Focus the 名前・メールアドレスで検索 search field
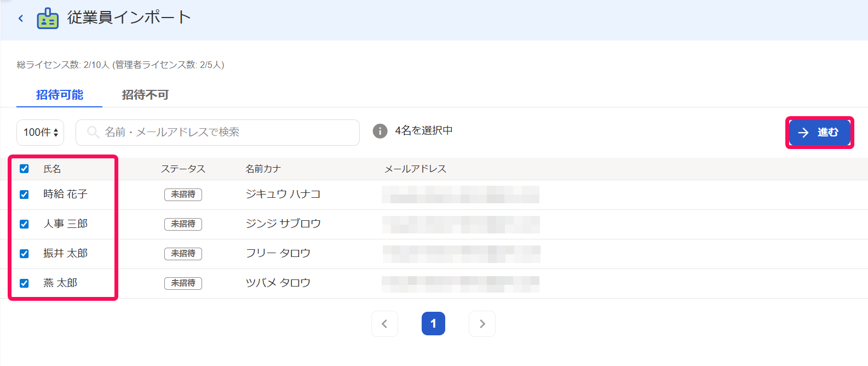Screen dimensions: 868x366 point(217,133)
